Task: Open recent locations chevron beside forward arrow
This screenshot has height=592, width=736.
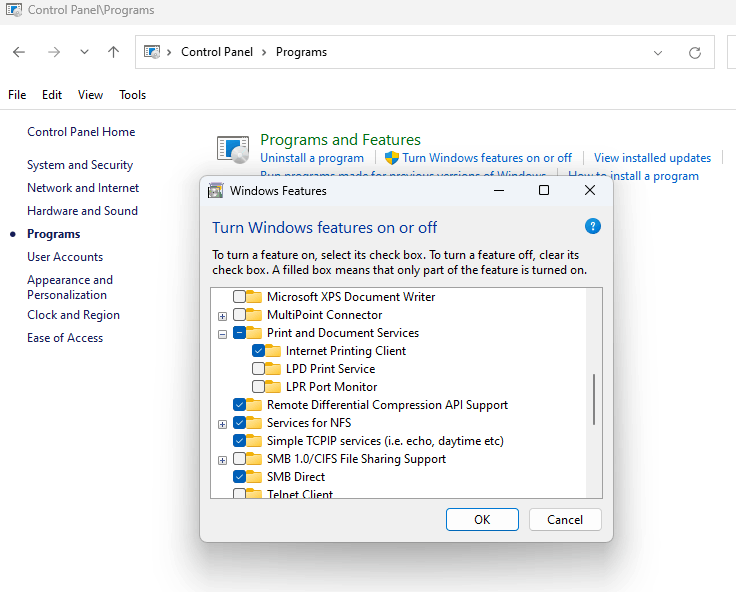Action: coord(84,52)
